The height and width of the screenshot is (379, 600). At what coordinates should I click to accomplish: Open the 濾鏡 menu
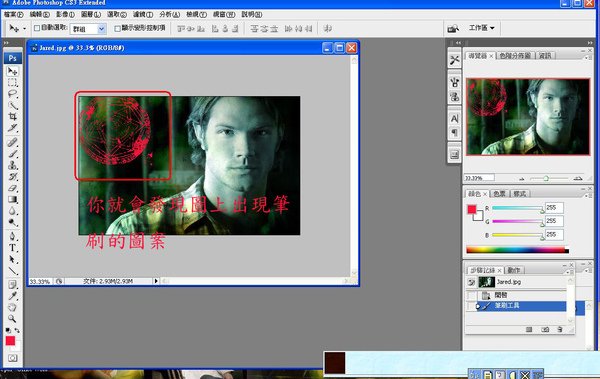143,15
